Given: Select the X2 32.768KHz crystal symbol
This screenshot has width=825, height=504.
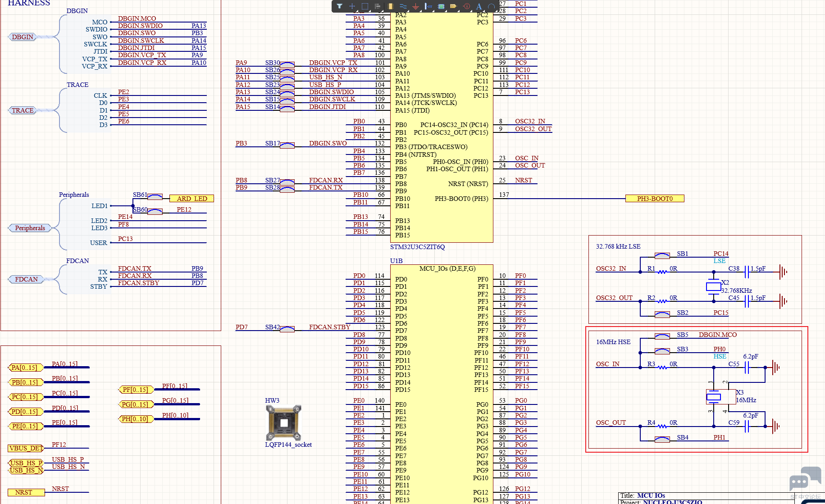Looking at the screenshot, I should pyautogui.click(x=714, y=286).
